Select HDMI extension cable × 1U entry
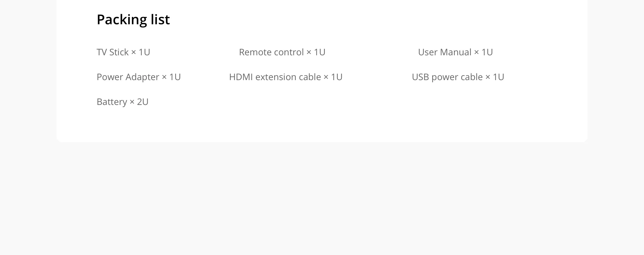This screenshot has width=644, height=255. click(x=286, y=77)
